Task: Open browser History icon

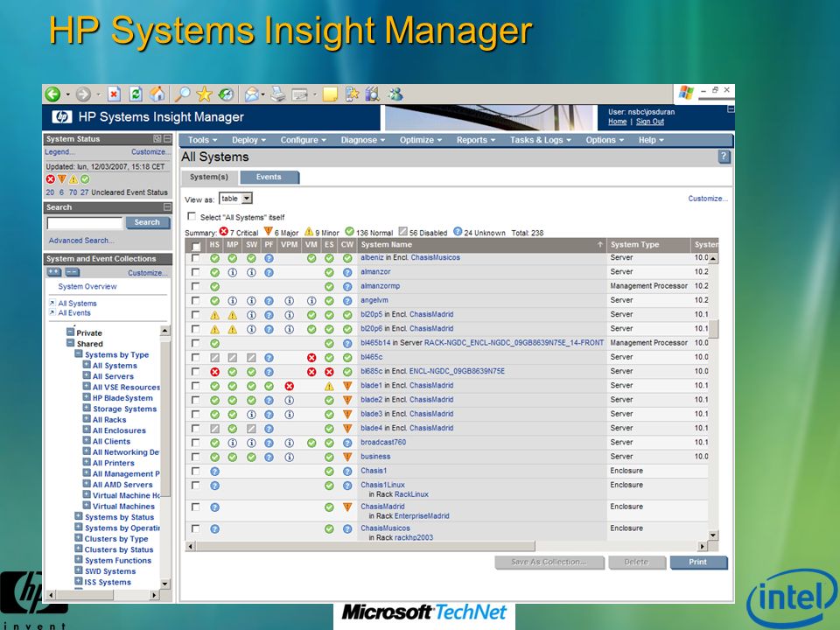Action: 226,94
